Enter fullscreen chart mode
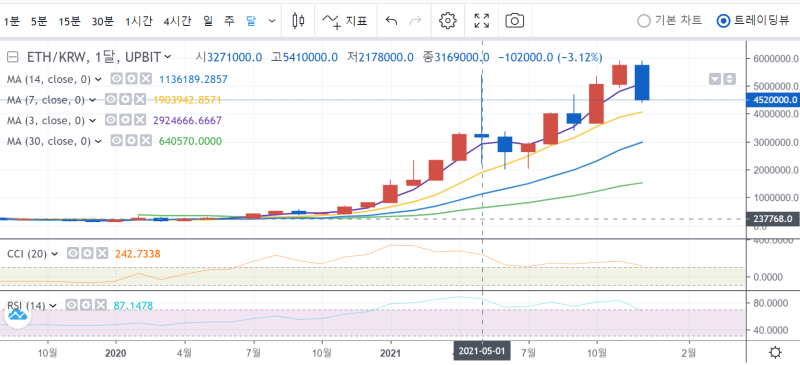Viewport: 800px width, 365px height. point(481,20)
